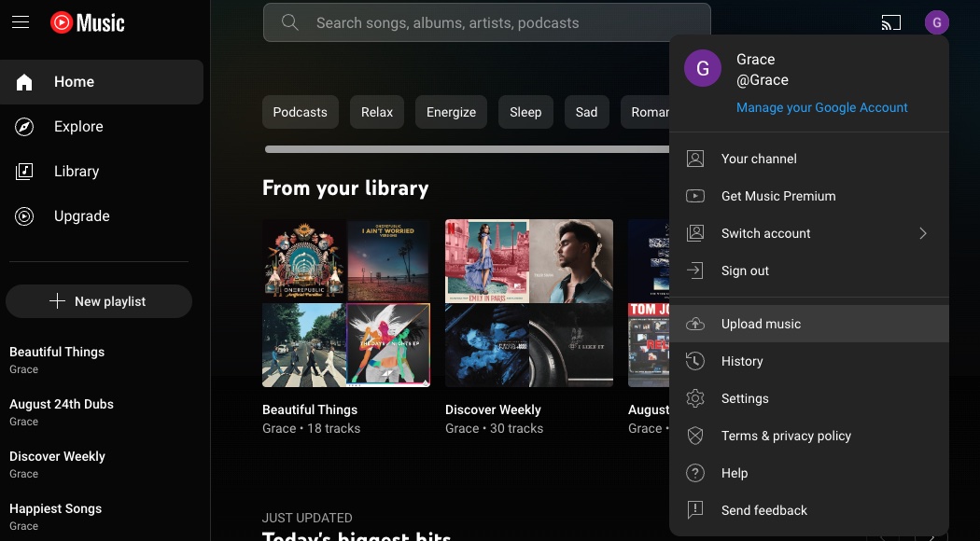
Task: Expand the Switch account submenu chevron
Action: [x=922, y=233]
